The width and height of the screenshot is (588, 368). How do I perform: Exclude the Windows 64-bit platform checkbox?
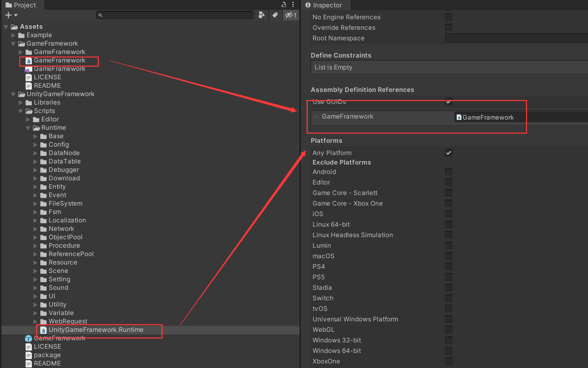[449, 350]
